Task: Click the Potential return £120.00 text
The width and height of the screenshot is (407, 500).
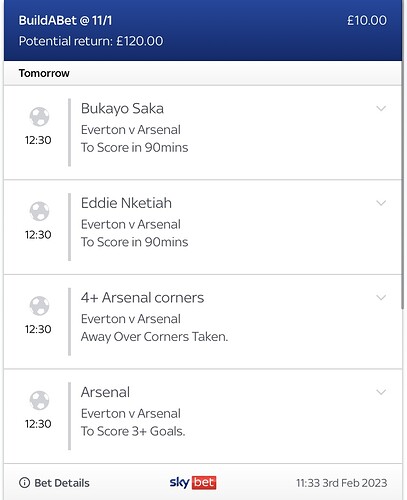Action: point(91,41)
